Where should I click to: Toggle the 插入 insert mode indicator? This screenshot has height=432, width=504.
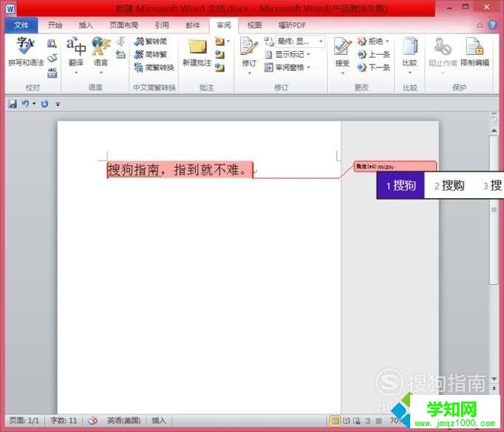159,420
